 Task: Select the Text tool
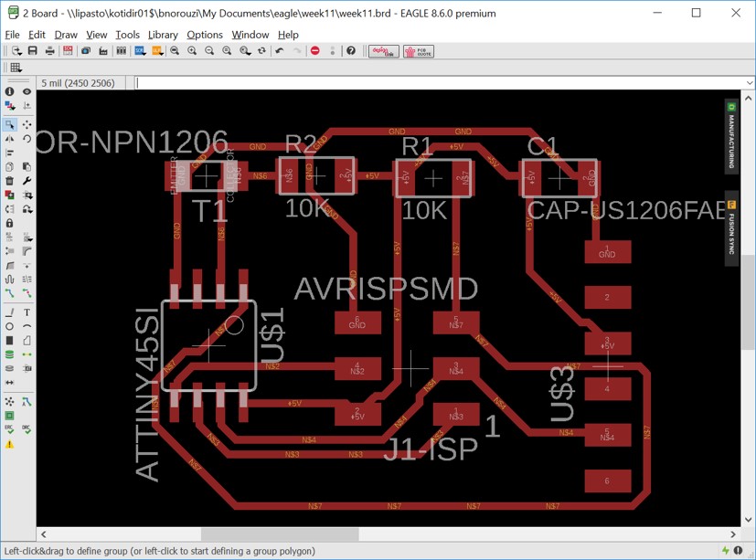pos(27,312)
